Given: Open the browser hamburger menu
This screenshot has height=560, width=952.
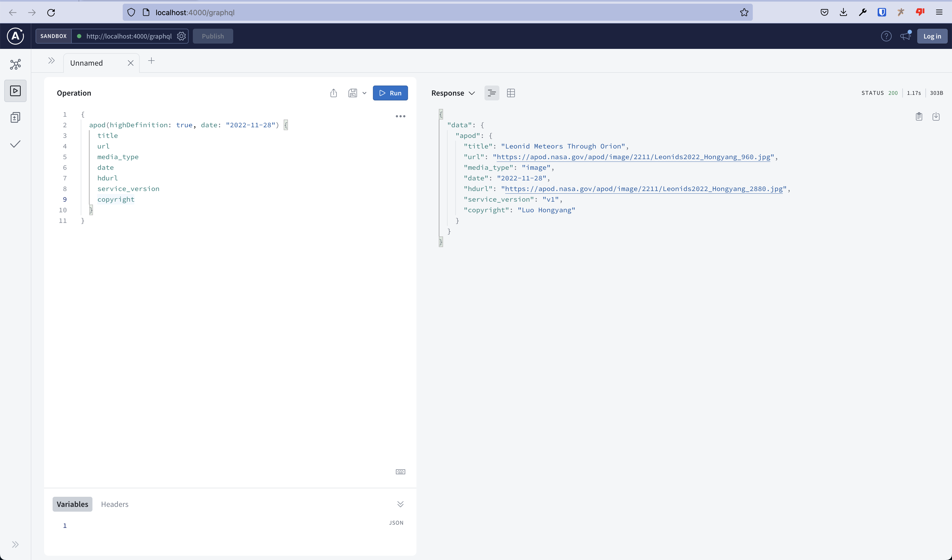Looking at the screenshot, I should [x=939, y=12].
